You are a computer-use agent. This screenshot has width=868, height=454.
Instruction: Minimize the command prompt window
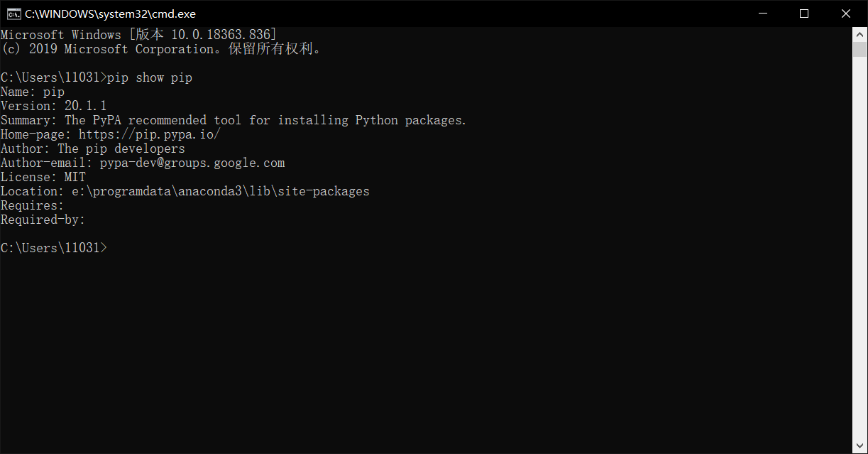tap(762, 13)
